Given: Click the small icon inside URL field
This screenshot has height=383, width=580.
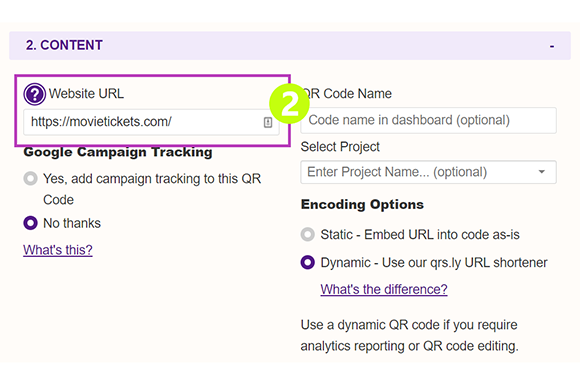Looking at the screenshot, I should [268, 122].
